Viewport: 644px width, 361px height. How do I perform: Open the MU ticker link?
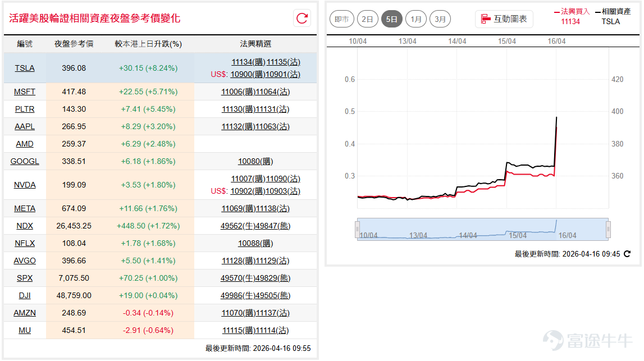coord(25,330)
